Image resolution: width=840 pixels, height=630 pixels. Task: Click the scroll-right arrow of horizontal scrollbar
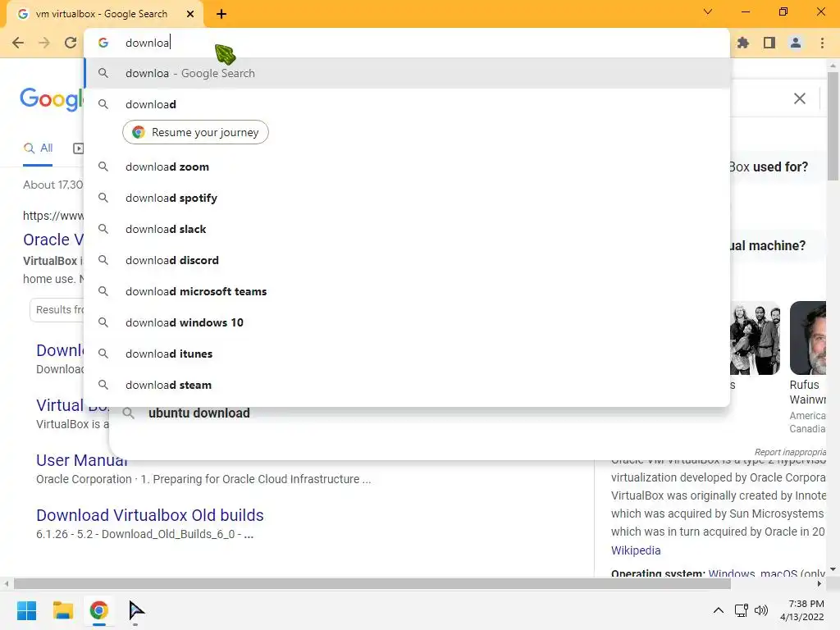[819, 584]
